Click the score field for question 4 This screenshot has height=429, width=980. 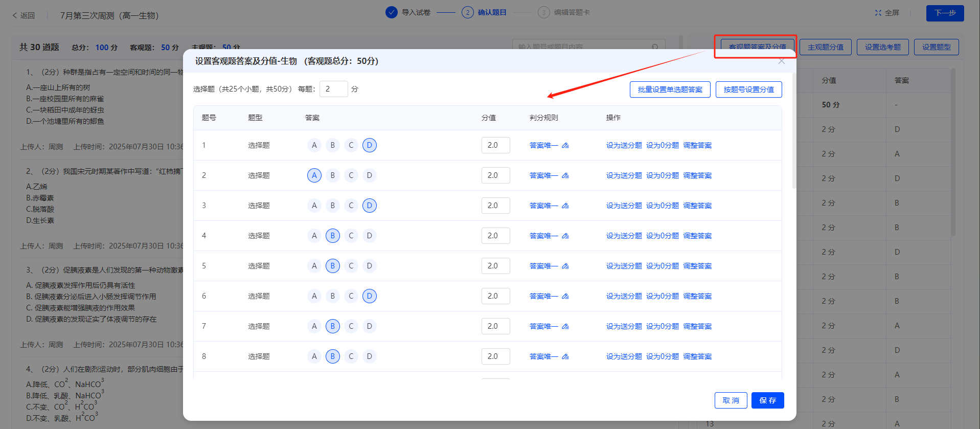pyautogui.click(x=496, y=236)
